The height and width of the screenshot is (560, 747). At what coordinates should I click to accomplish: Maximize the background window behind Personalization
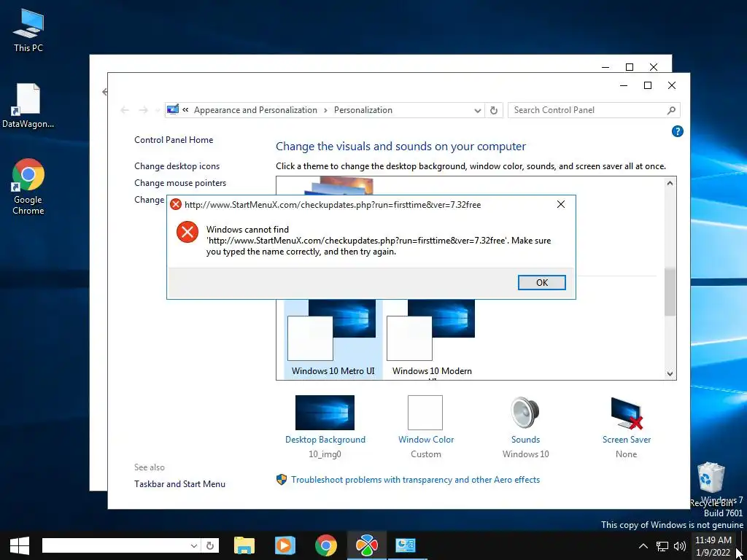[x=630, y=67]
